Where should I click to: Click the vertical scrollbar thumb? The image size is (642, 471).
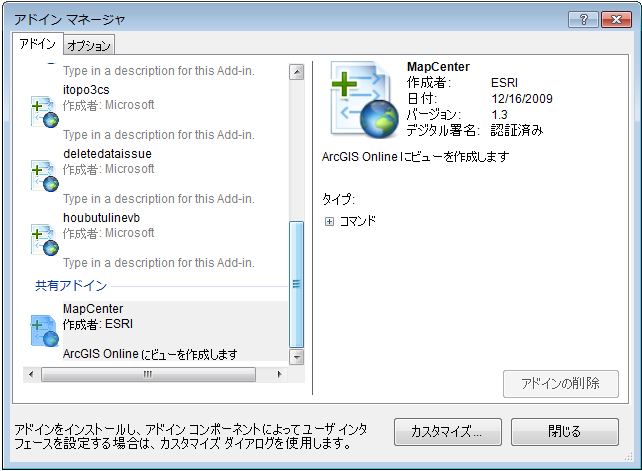tap(296, 284)
